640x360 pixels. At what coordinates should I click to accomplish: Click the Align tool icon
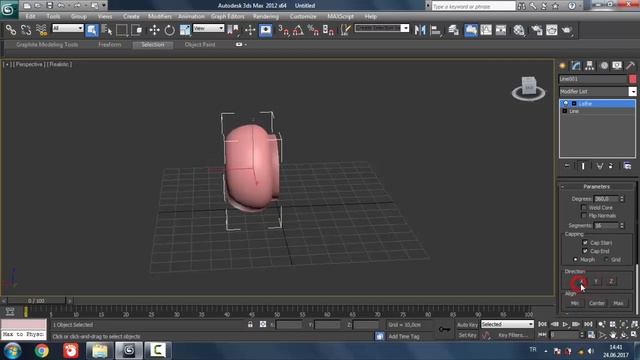click(x=436, y=30)
